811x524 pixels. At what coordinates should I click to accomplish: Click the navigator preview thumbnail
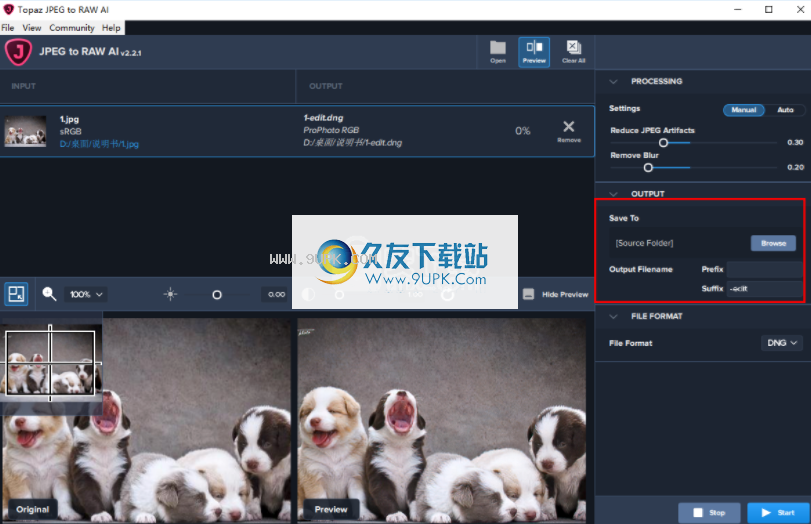click(x=51, y=363)
